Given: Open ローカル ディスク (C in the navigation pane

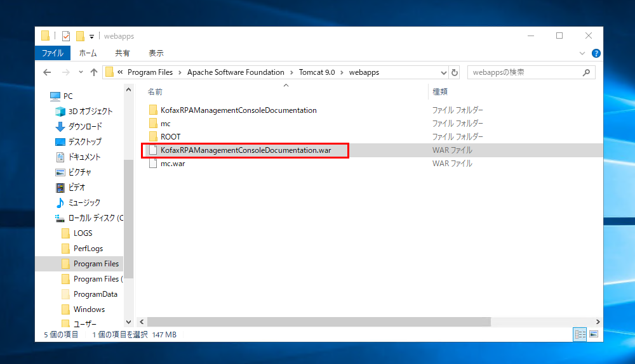Looking at the screenshot, I should (96, 218).
